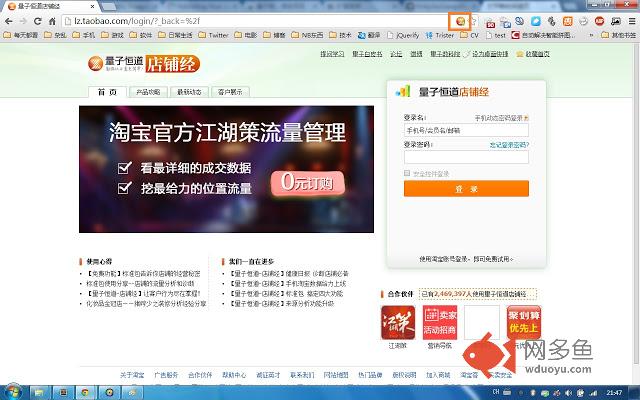Click the 联系我们 footer link
Screen dimensions: 640x400
click(x=302, y=375)
